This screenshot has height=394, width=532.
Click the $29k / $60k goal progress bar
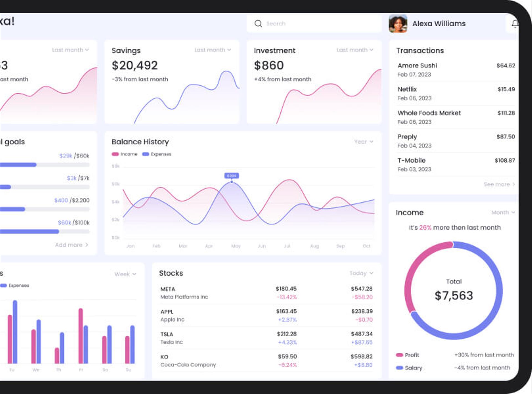click(45, 165)
